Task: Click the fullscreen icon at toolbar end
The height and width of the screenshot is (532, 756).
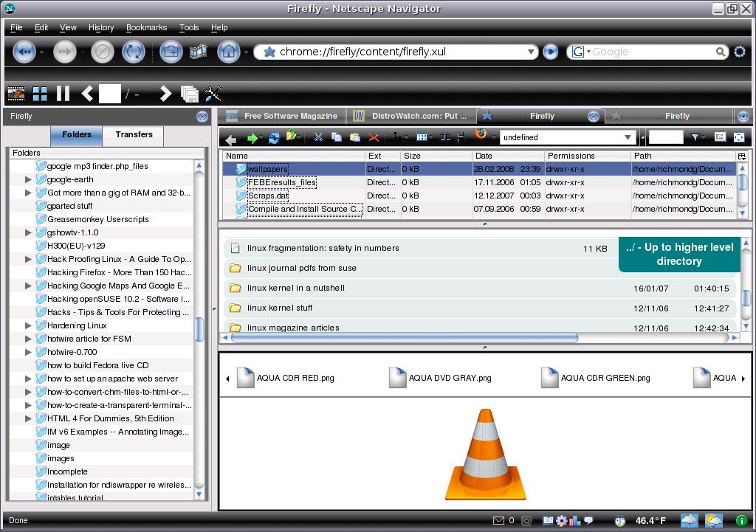Action: pyautogui.click(x=738, y=137)
